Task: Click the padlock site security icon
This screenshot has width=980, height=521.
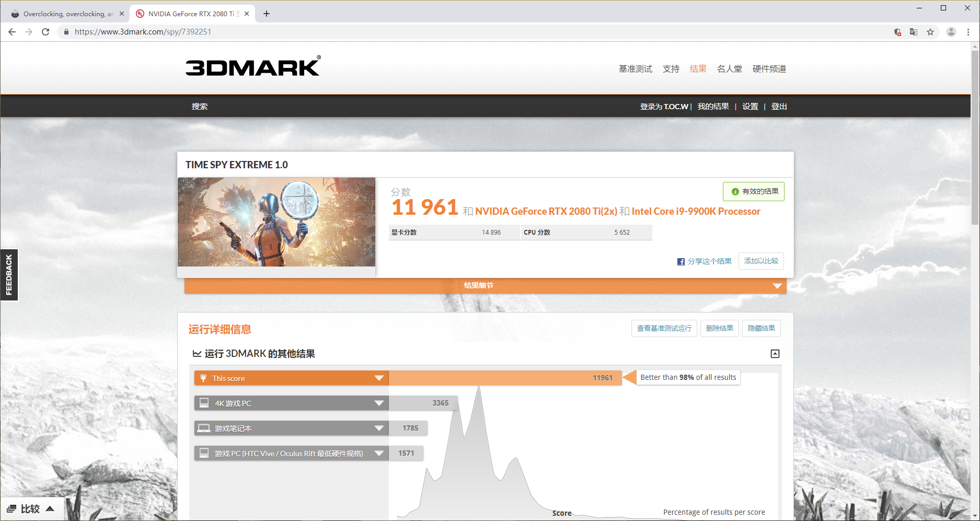Action: pos(66,32)
